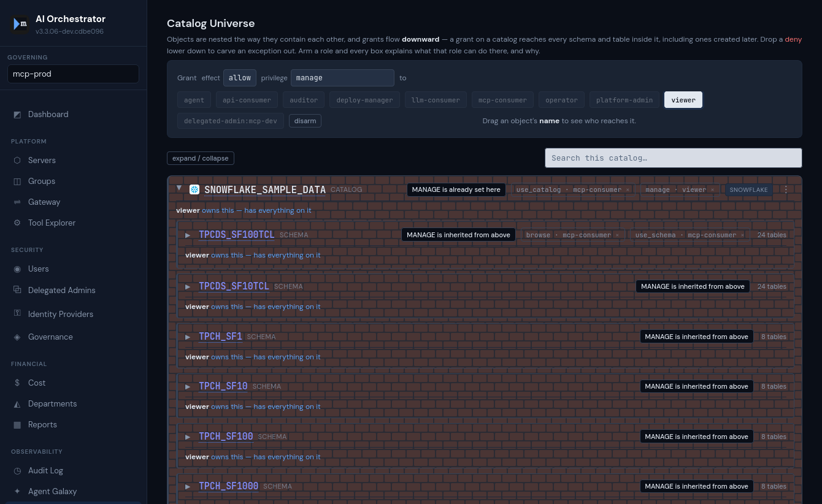
Task: Click the Cost dollar icon
Action: click(x=17, y=383)
